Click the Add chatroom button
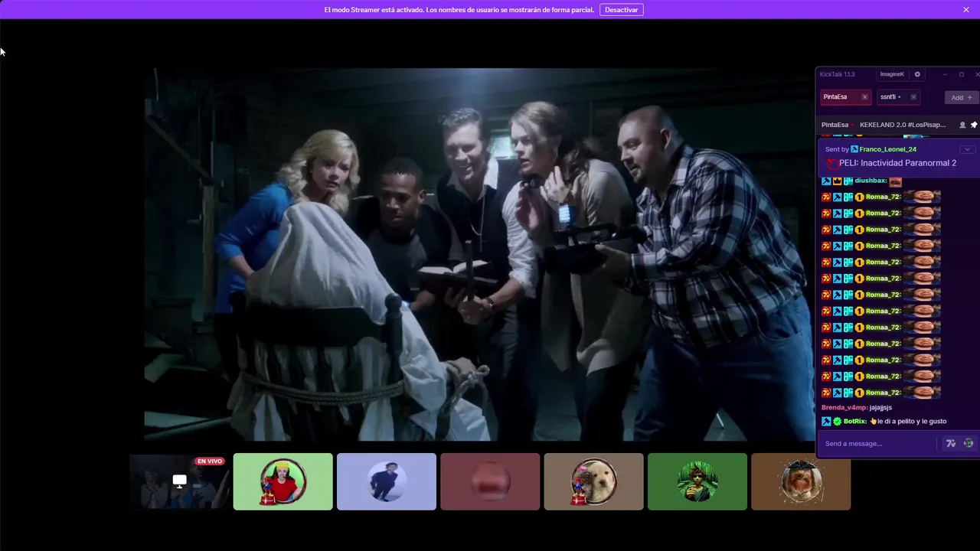 click(961, 97)
